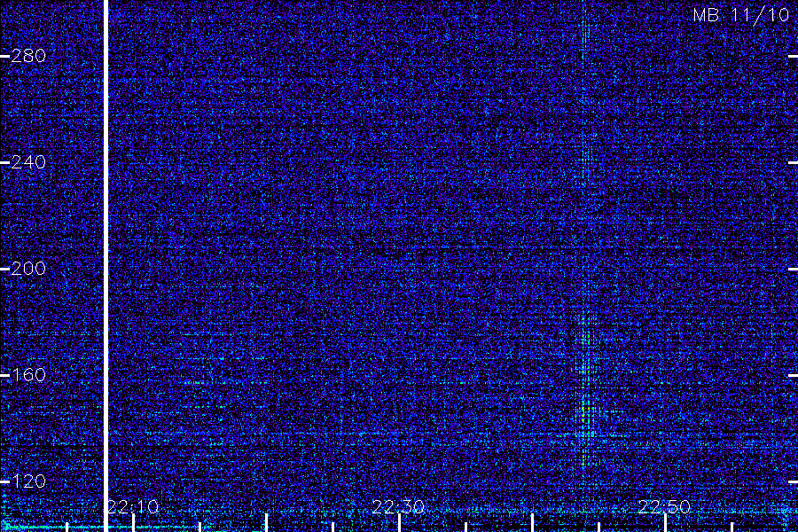Image resolution: width=798 pixels, height=532 pixels.
Task: Click the 22:30 time axis label
Action: pyautogui.click(x=398, y=506)
